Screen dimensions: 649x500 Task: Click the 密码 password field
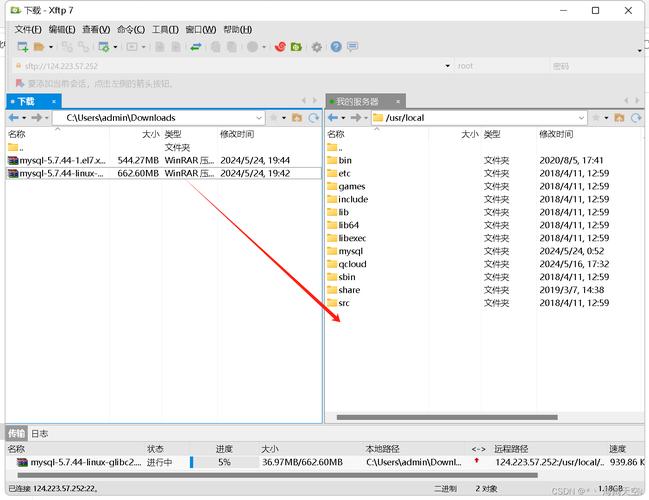tap(596, 66)
